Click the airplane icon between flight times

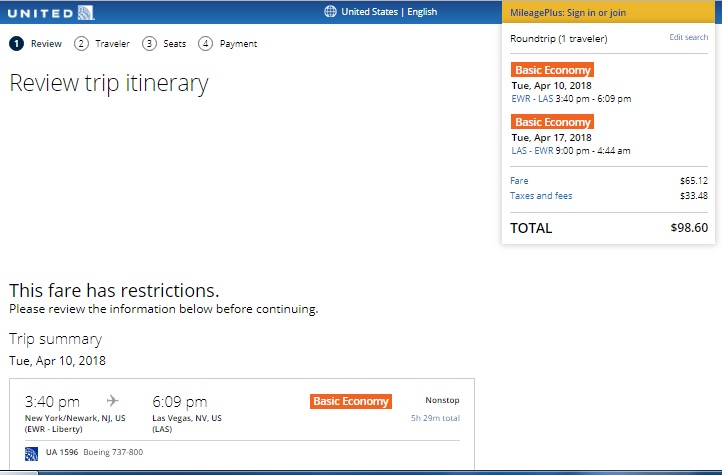coord(112,400)
